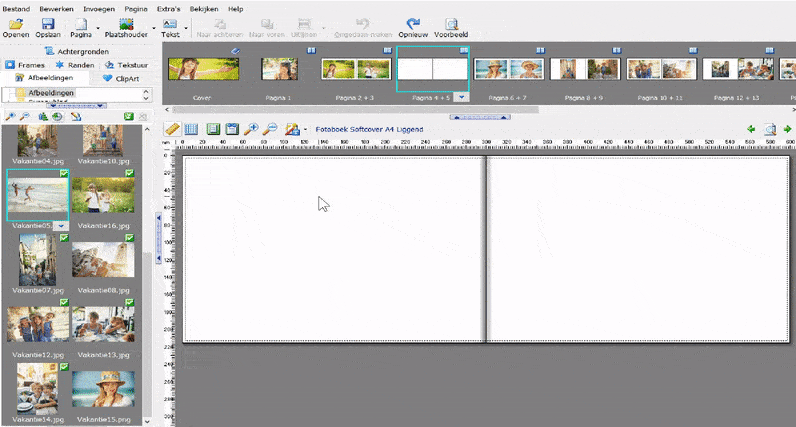This screenshot has width=796, height=427.
Task: Go to the next page with the green right arrow
Action: (x=787, y=129)
